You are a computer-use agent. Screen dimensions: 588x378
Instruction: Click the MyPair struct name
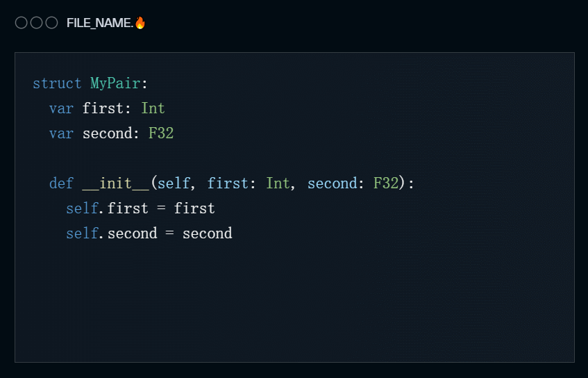tap(115, 83)
